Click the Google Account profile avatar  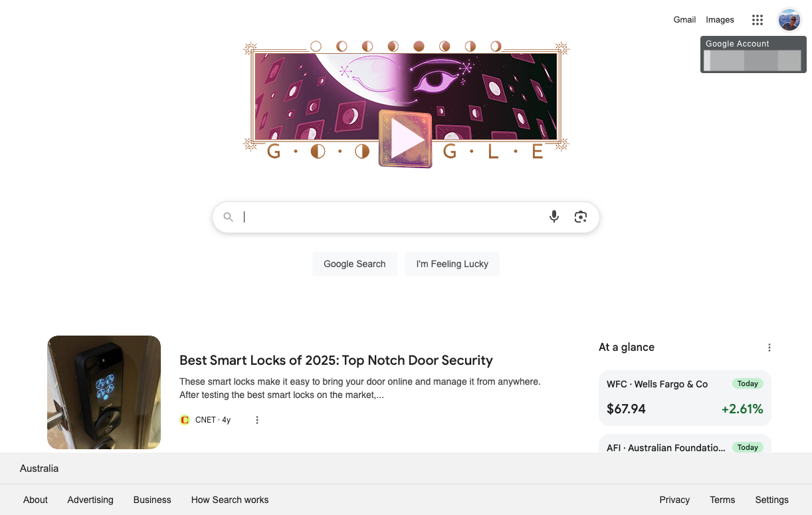click(x=789, y=20)
